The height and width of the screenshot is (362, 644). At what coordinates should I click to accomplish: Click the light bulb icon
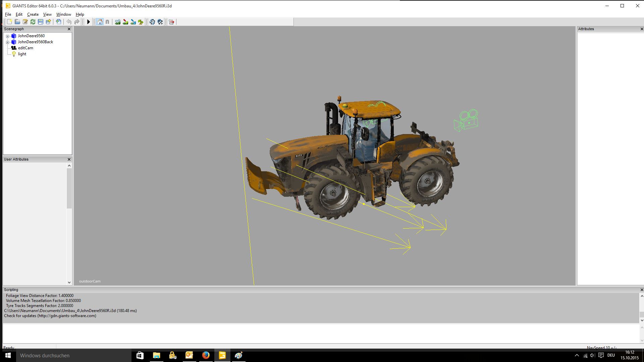click(14, 54)
